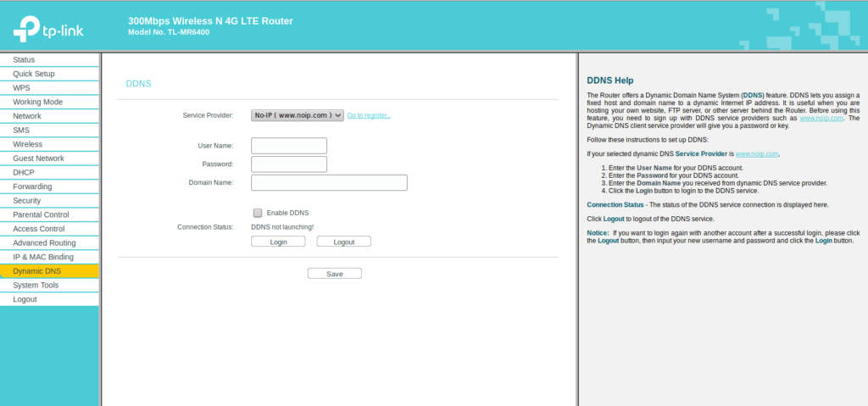Image resolution: width=868 pixels, height=406 pixels.
Task: Click the User Name input field
Action: coord(289,146)
